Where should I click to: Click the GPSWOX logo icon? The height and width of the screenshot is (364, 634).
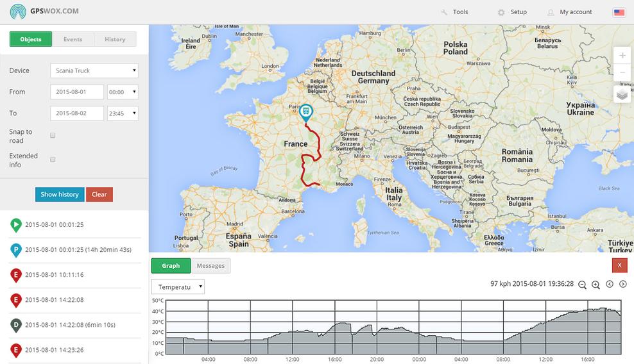18,12
